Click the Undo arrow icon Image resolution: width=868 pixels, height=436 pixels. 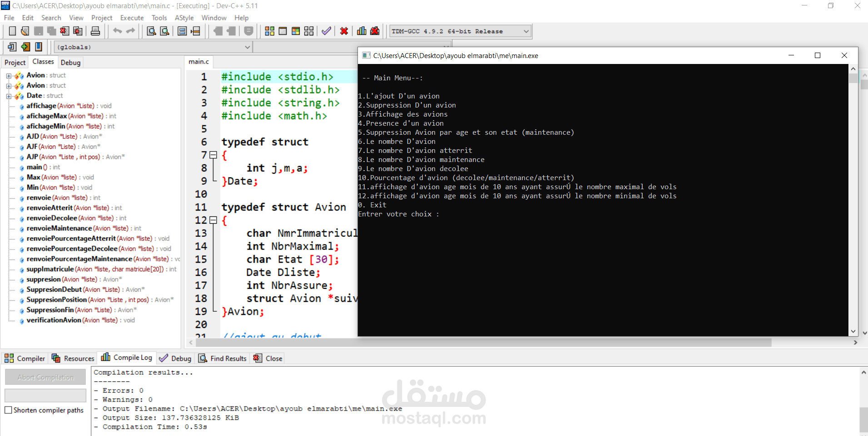[x=118, y=31]
